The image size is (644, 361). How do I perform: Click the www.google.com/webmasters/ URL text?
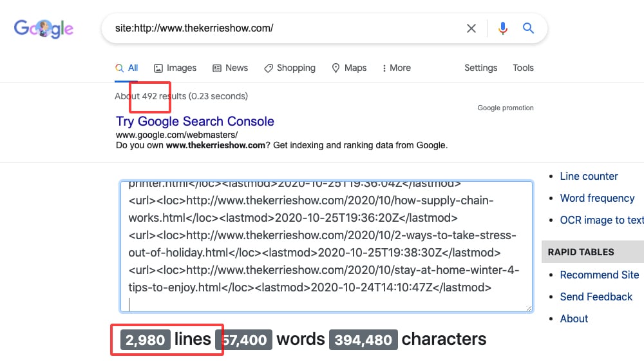176,135
